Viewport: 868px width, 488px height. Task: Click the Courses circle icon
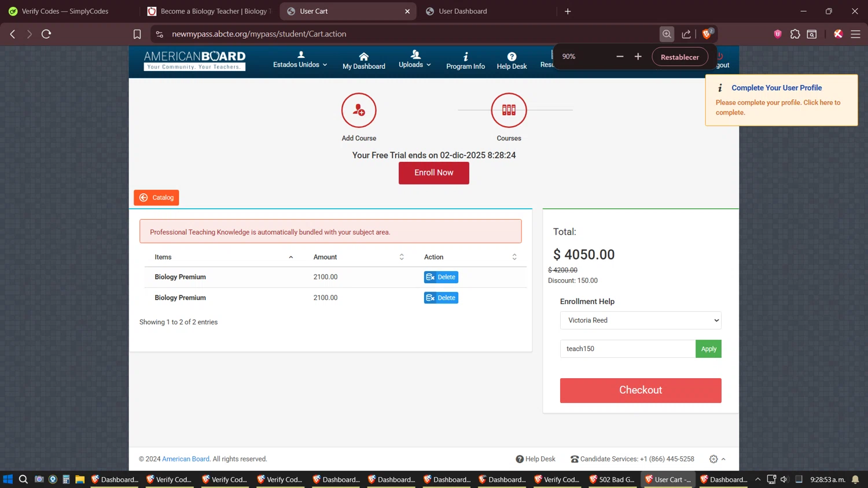[509, 110]
